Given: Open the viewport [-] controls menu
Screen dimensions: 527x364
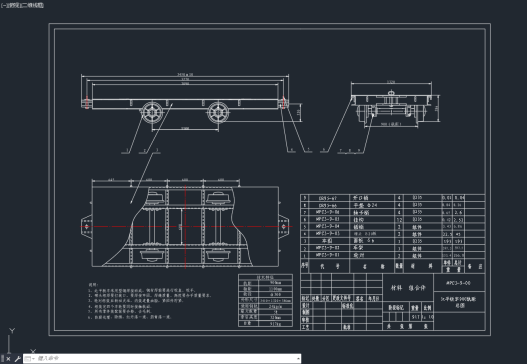Looking at the screenshot, I should click(x=4, y=5).
